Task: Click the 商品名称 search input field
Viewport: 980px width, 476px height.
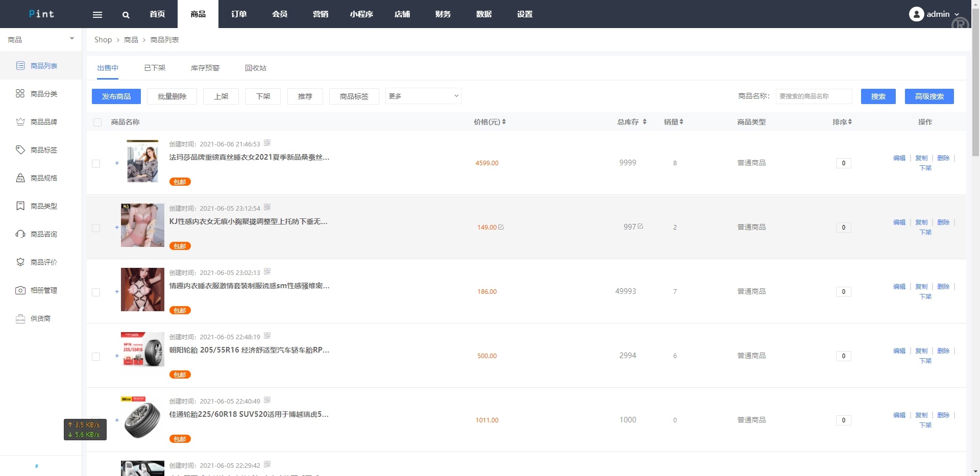Action: [x=814, y=96]
